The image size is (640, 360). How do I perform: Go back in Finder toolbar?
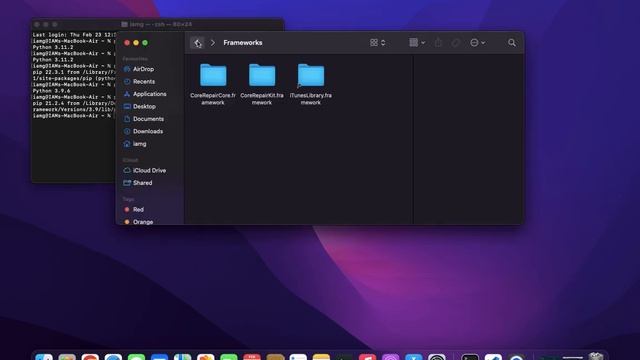coord(197,43)
